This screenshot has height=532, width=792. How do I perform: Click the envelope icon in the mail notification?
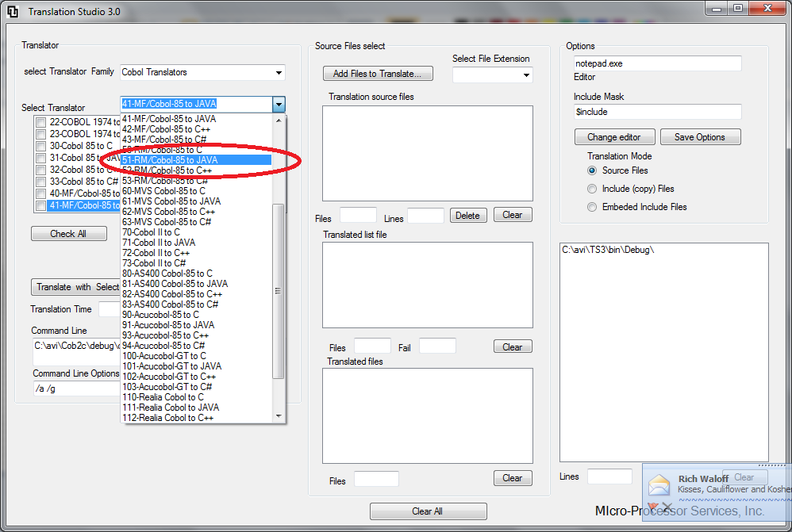(x=659, y=485)
